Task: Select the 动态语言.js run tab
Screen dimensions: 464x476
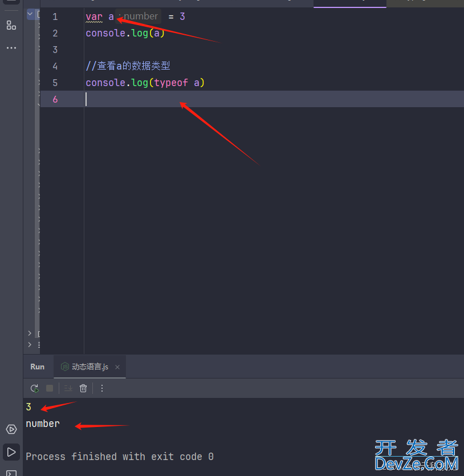Action: (x=89, y=367)
